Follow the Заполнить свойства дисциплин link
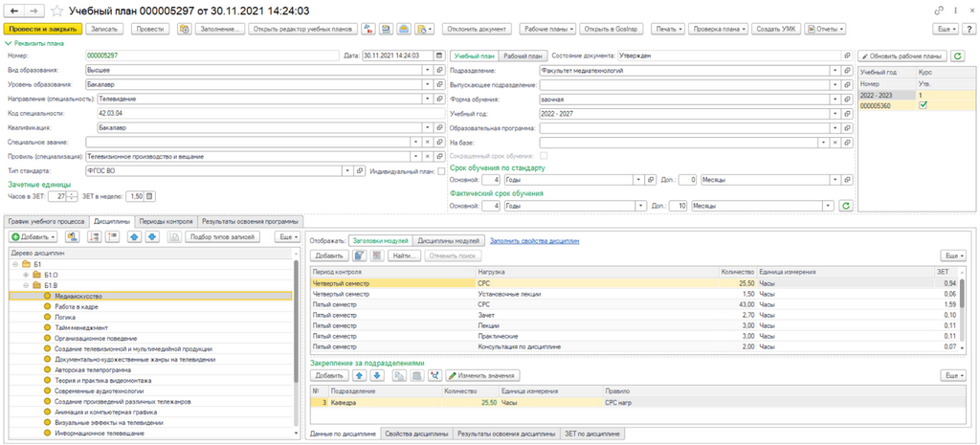 click(534, 240)
